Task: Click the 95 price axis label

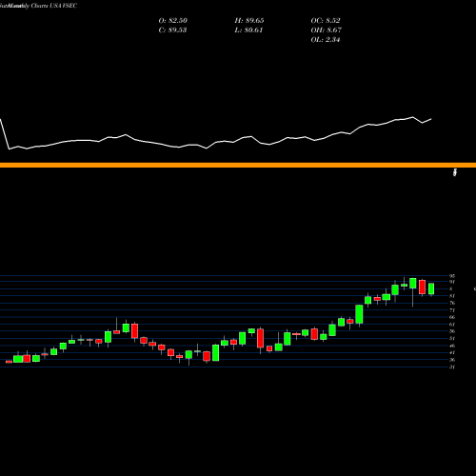Action: tap(452, 276)
